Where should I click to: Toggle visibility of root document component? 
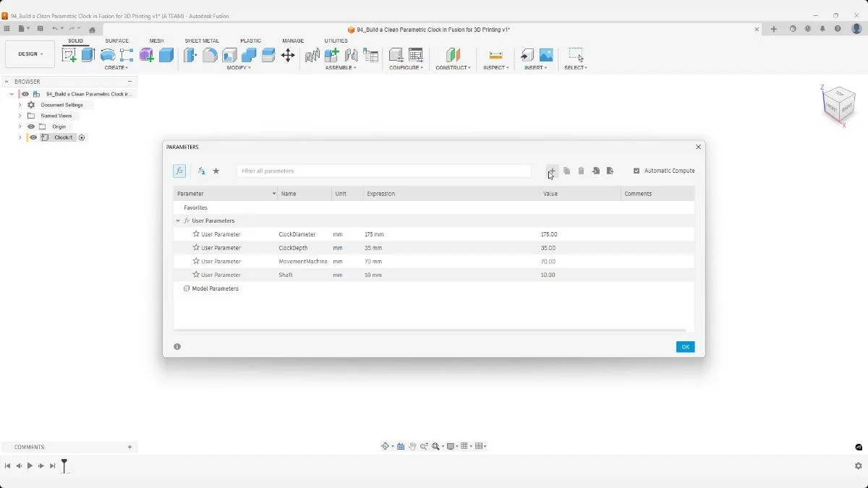pyautogui.click(x=25, y=94)
